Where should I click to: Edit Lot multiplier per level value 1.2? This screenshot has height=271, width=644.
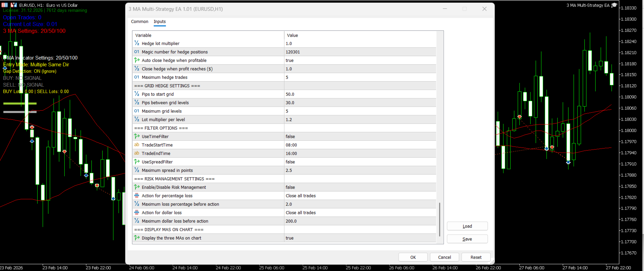(x=360, y=119)
